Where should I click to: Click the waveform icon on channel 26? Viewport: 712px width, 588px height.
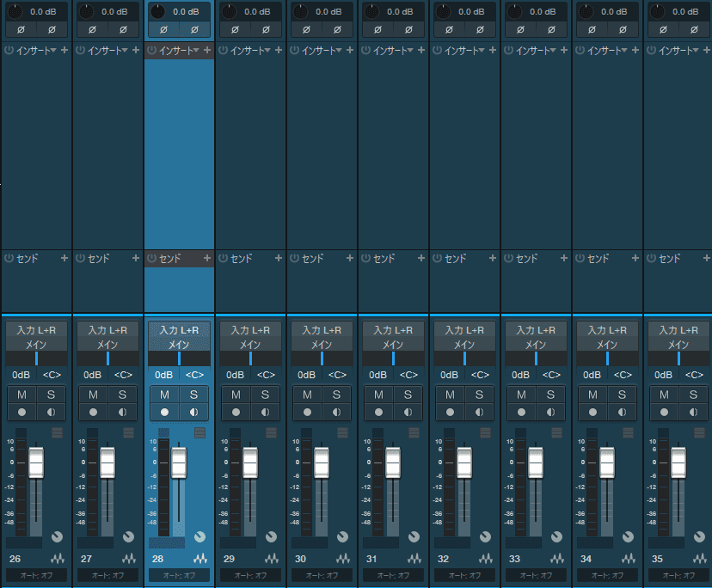pos(58,559)
